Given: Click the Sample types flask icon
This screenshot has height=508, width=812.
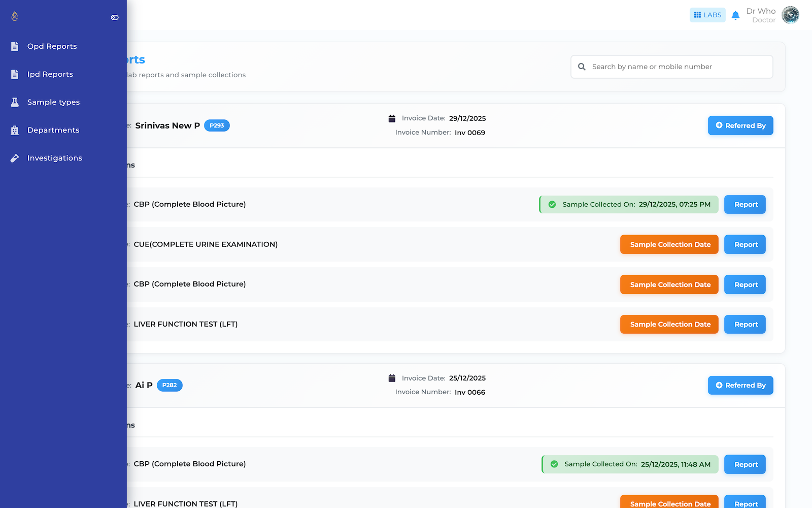Looking at the screenshot, I should pos(15,102).
